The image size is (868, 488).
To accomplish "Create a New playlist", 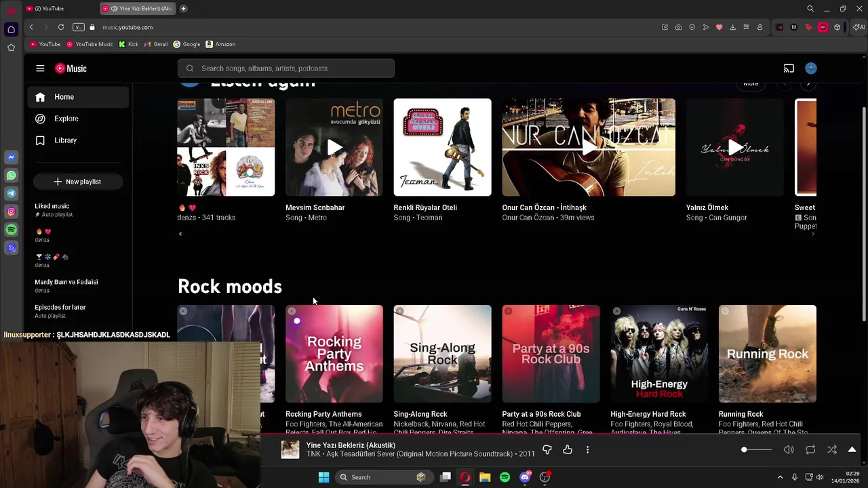I will pyautogui.click(x=77, y=182).
